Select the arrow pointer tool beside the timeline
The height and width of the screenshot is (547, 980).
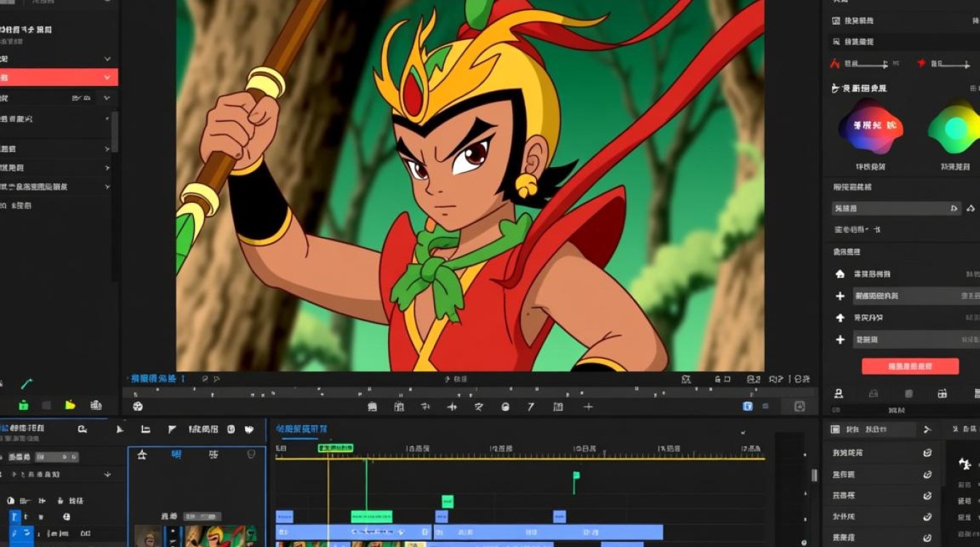click(x=120, y=430)
